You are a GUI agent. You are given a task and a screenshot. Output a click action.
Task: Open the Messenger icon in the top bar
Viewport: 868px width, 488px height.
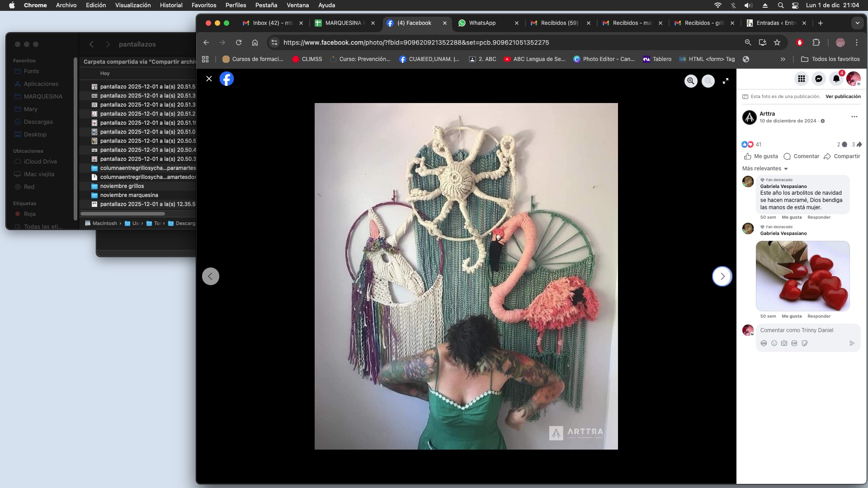click(x=819, y=79)
